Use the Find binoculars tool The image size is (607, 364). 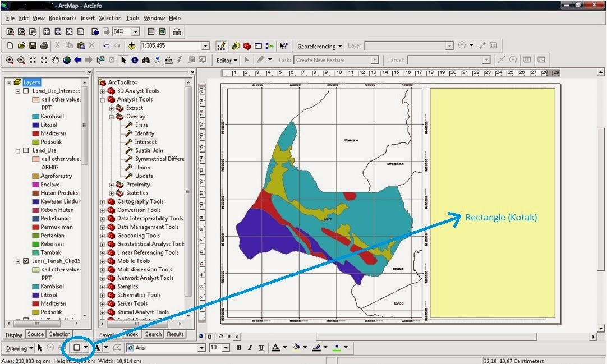pos(146,60)
